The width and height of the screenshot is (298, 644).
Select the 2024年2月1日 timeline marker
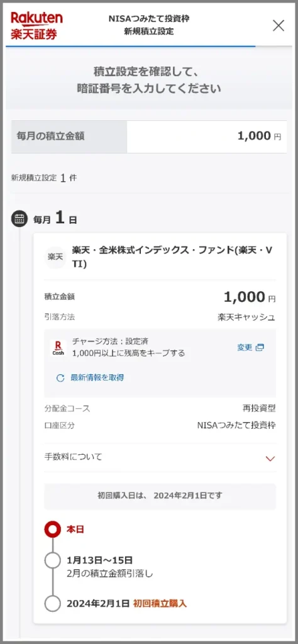pos(53,604)
